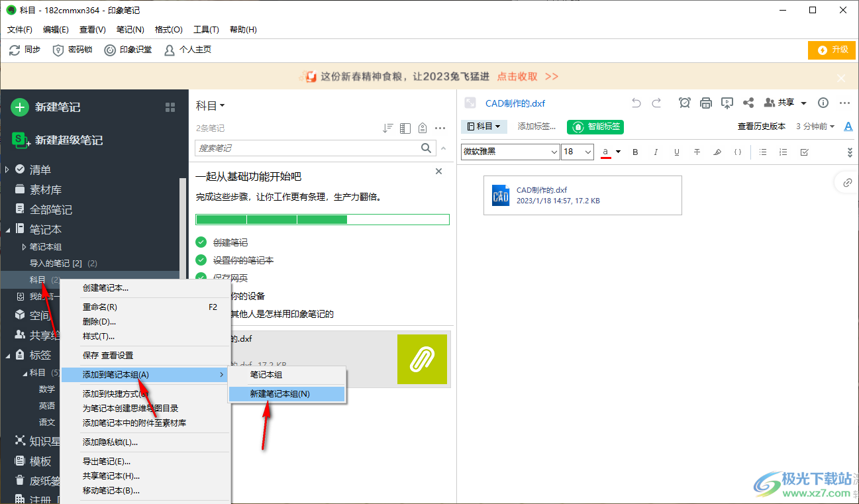Click 添加到笔记本组(A) menu entry

point(144,375)
